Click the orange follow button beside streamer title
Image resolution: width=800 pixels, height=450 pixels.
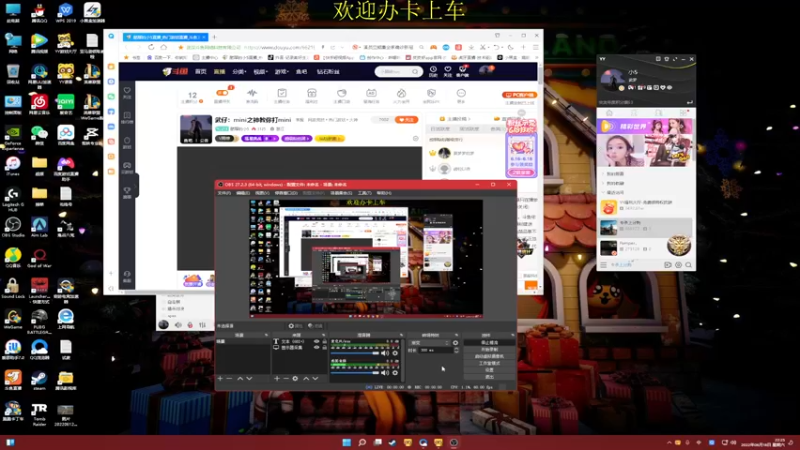click(407, 120)
